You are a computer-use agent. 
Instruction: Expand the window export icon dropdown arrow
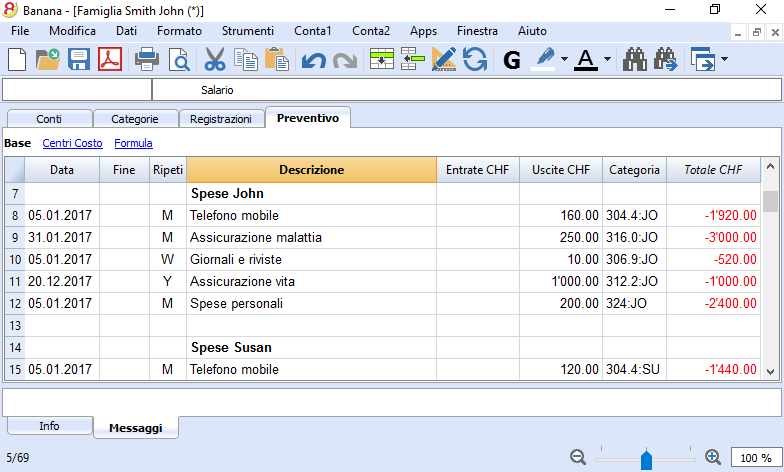pos(724,59)
